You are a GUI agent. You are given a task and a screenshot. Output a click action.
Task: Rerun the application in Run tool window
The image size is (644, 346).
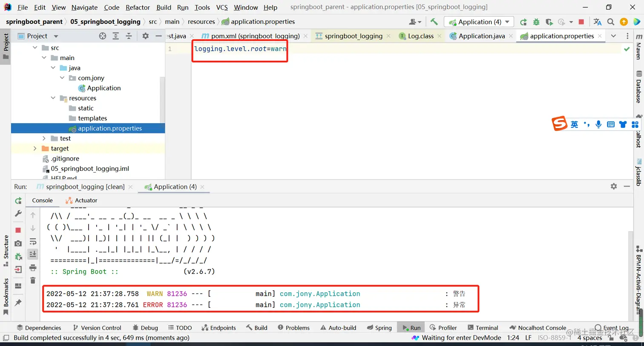[x=18, y=201]
